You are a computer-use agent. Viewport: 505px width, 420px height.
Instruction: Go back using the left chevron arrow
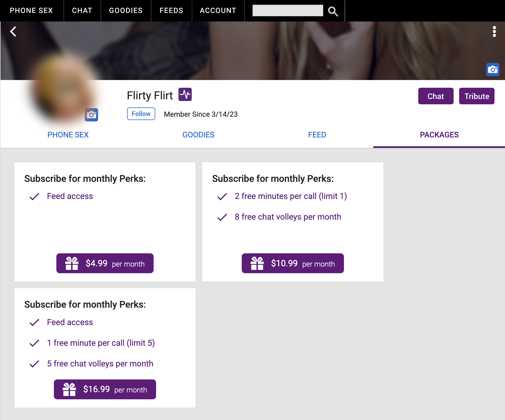13,31
